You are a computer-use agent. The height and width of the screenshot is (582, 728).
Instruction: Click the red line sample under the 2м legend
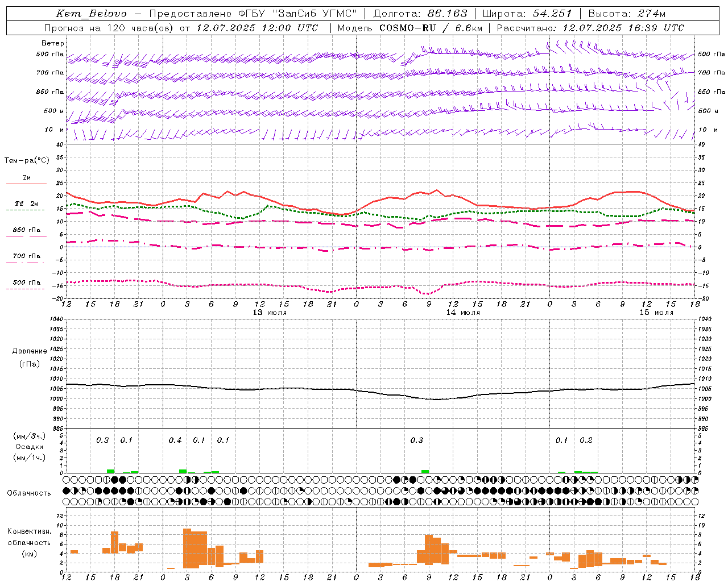(26, 184)
